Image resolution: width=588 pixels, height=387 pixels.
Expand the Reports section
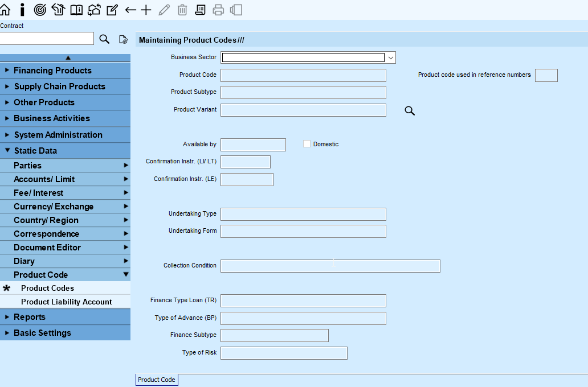pos(66,317)
